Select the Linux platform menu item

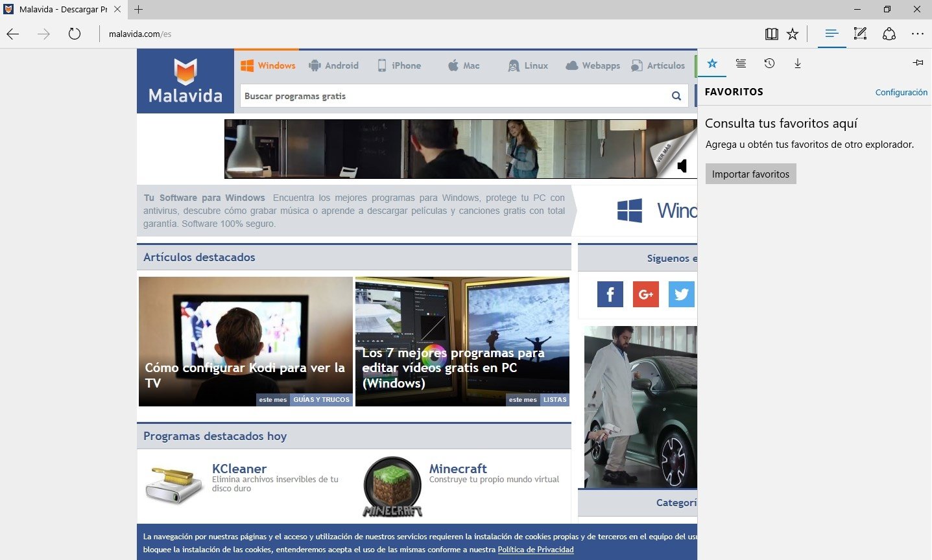coord(528,65)
